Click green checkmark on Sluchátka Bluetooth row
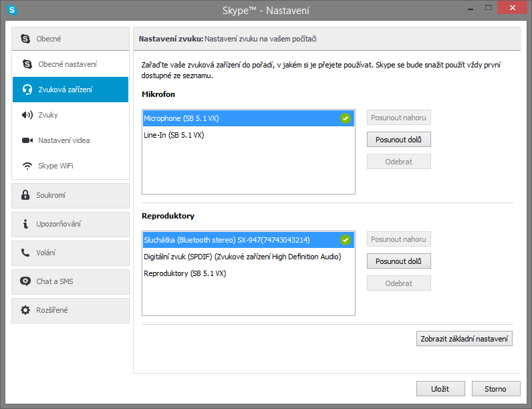 pos(346,240)
